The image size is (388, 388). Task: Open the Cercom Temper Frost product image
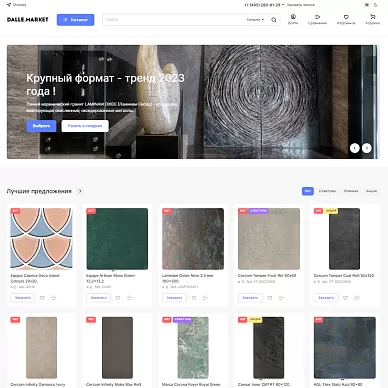coord(269,239)
